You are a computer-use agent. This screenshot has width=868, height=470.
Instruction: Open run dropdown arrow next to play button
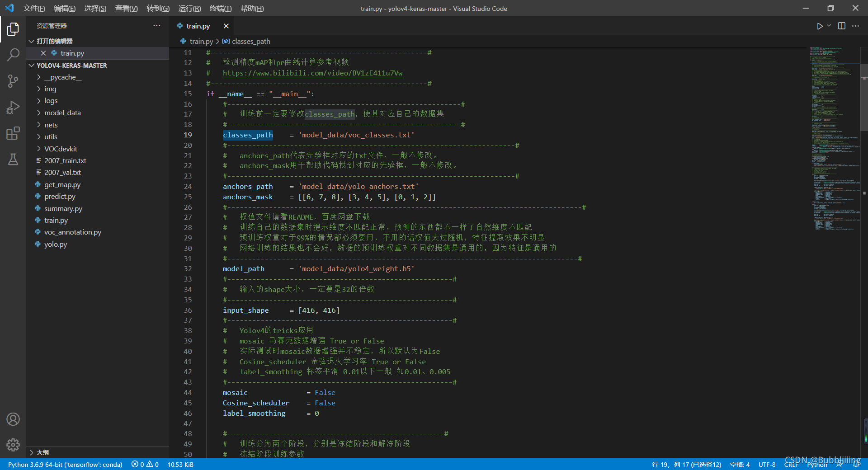click(x=829, y=26)
